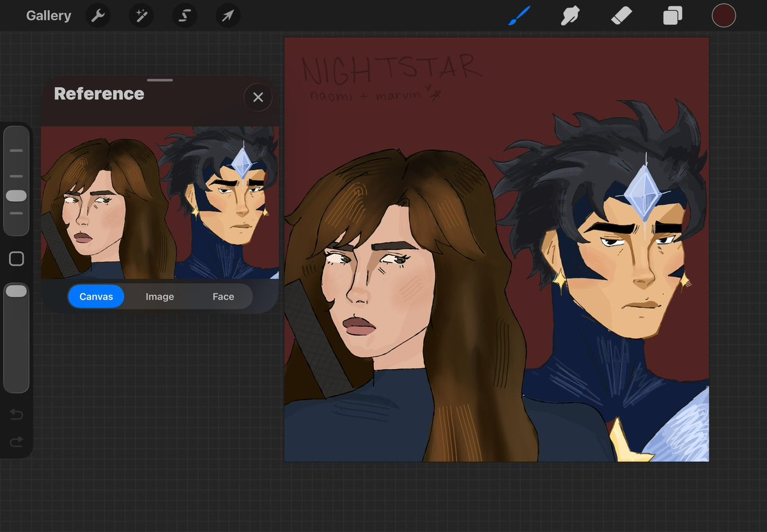The image size is (767, 532).
Task: Click the redo arrow in sidebar
Action: pyautogui.click(x=17, y=441)
